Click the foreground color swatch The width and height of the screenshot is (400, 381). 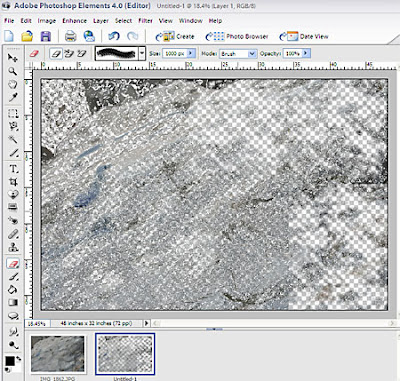click(10, 361)
